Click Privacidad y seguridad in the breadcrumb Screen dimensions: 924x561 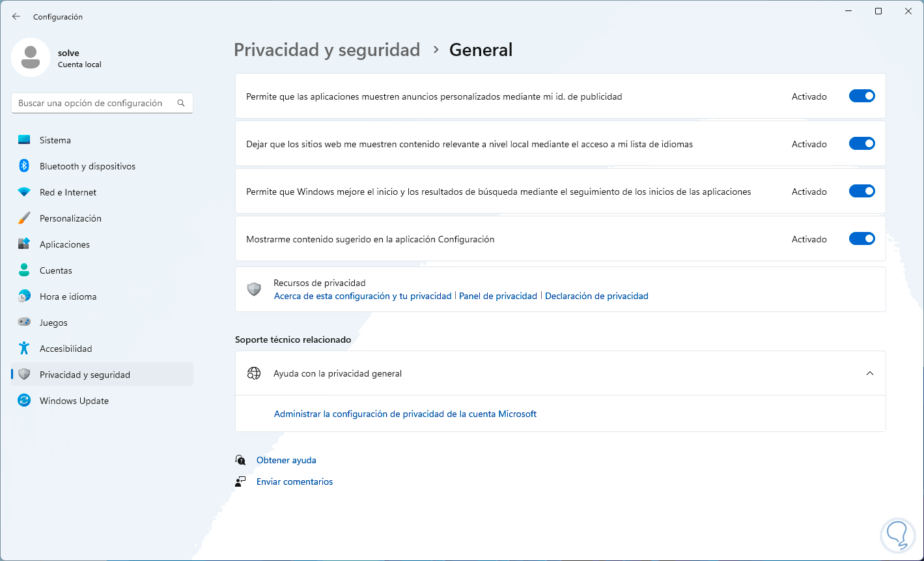point(327,50)
